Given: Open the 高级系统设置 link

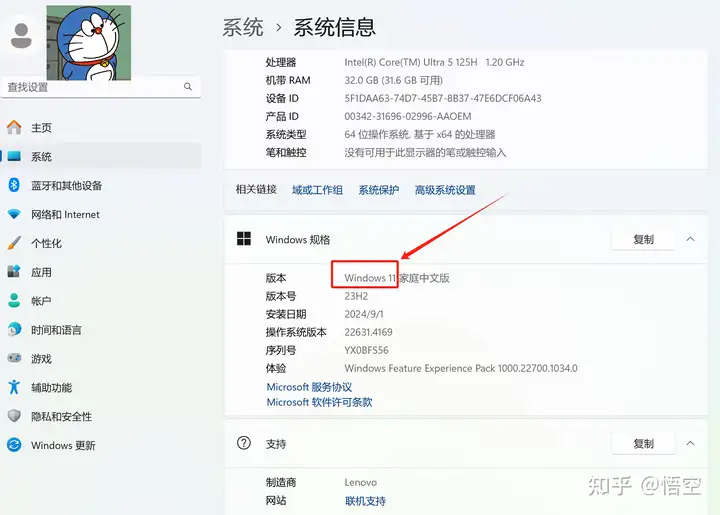Looking at the screenshot, I should tap(445, 190).
